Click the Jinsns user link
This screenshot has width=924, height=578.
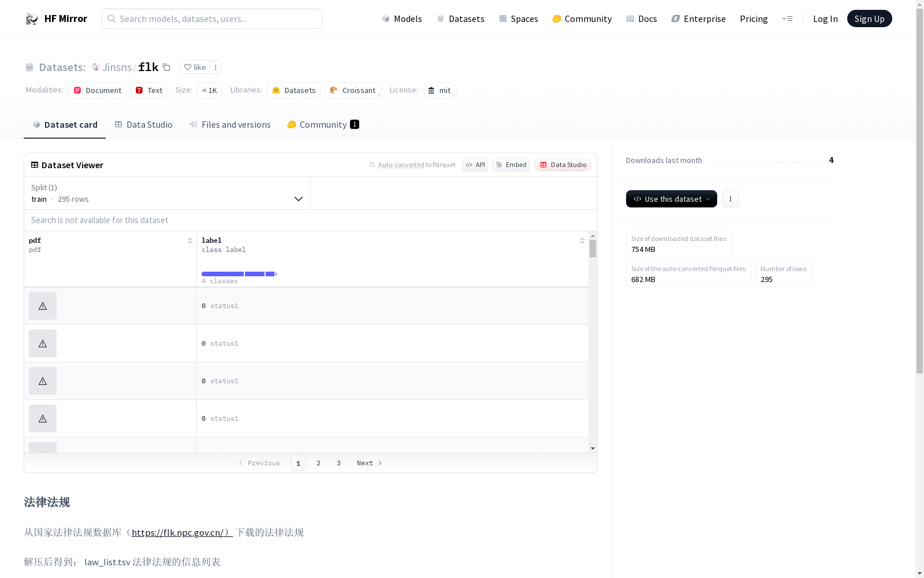pyautogui.click(x=117, y=67)
